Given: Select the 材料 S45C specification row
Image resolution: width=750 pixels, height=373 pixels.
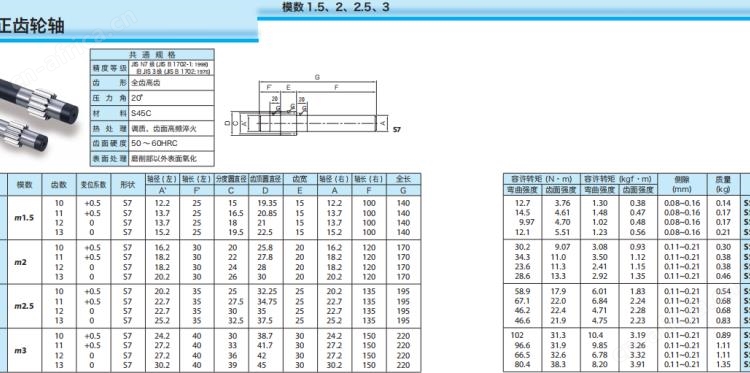Looking at the screenshot, I should tap(152, 113).
